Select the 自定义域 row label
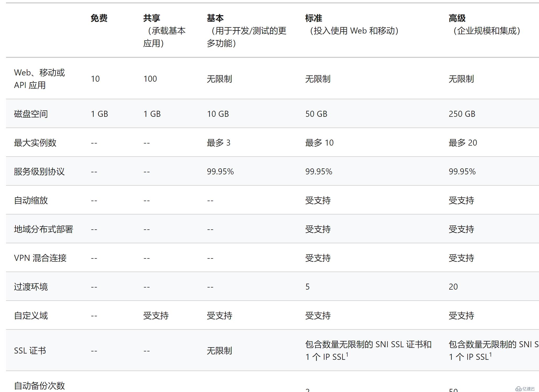The image size is (539, 392). pos(31,316)
